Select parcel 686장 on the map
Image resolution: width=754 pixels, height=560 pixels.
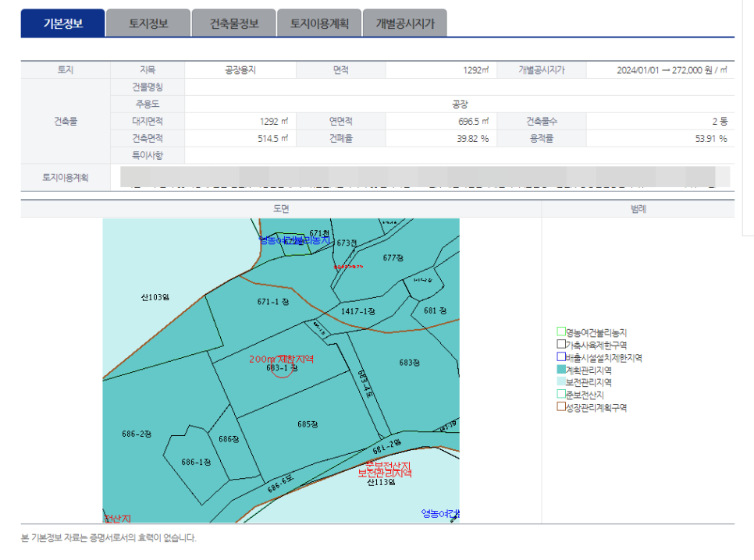pyautogui.click(x=229, y=439)
